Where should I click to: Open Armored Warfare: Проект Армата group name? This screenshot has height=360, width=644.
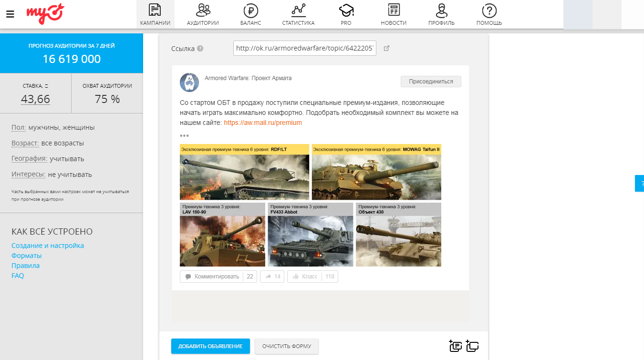(x=248, y=78)
